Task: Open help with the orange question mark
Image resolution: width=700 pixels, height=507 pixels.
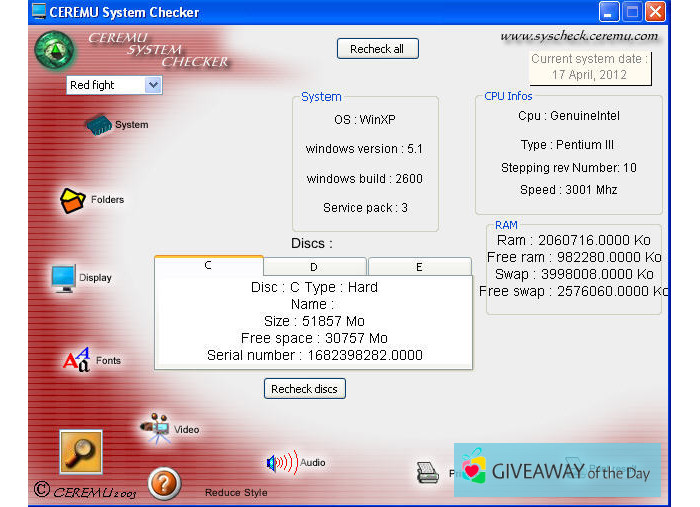Action: [x=164, y=484]
